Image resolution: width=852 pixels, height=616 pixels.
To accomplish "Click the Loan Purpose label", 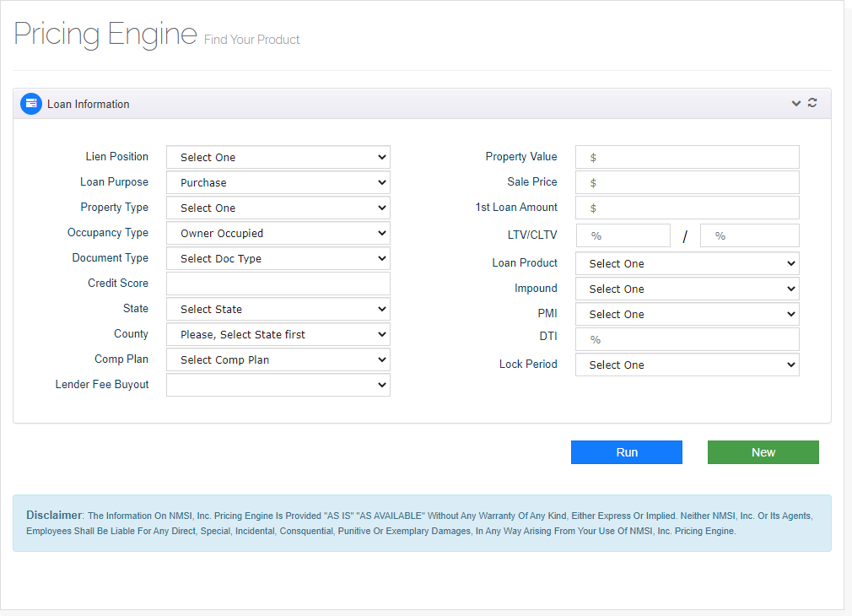I will point(114,182).
